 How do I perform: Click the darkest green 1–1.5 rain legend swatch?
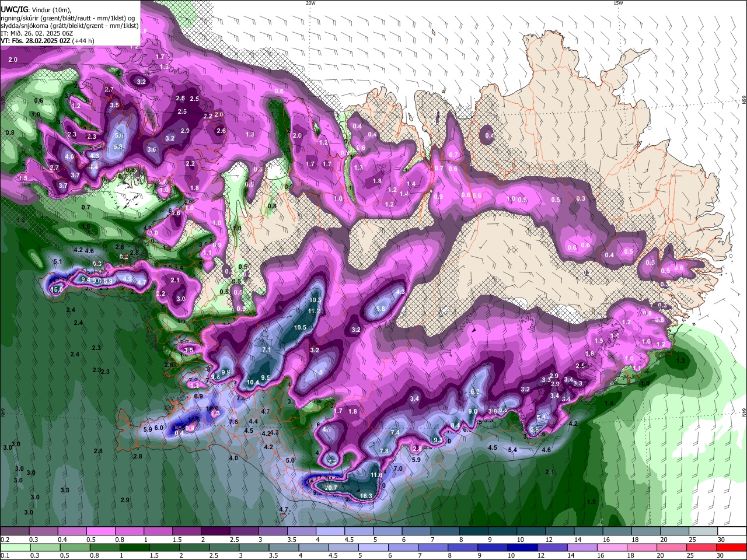pos(134,548)
